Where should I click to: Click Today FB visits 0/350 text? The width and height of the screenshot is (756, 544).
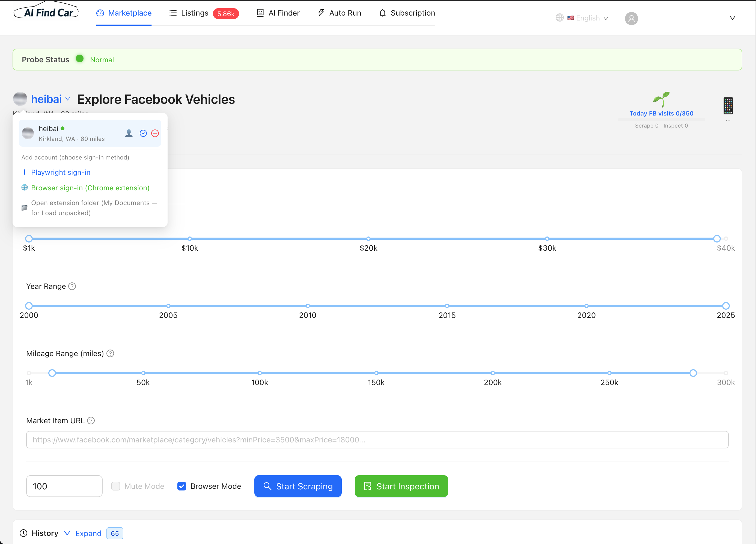(661, 113)
